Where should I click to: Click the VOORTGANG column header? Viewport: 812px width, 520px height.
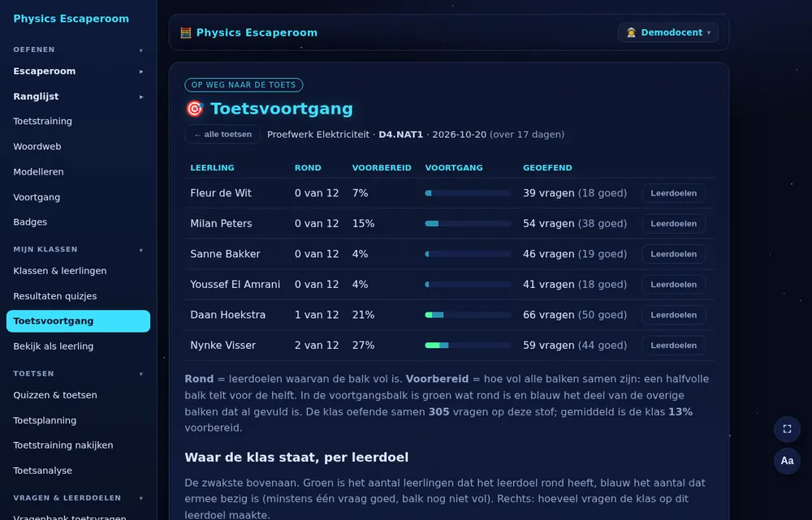[454, 168]
